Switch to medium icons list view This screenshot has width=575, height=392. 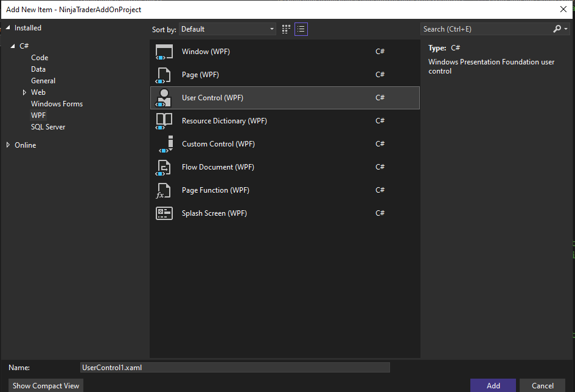[x=301, y=29]
